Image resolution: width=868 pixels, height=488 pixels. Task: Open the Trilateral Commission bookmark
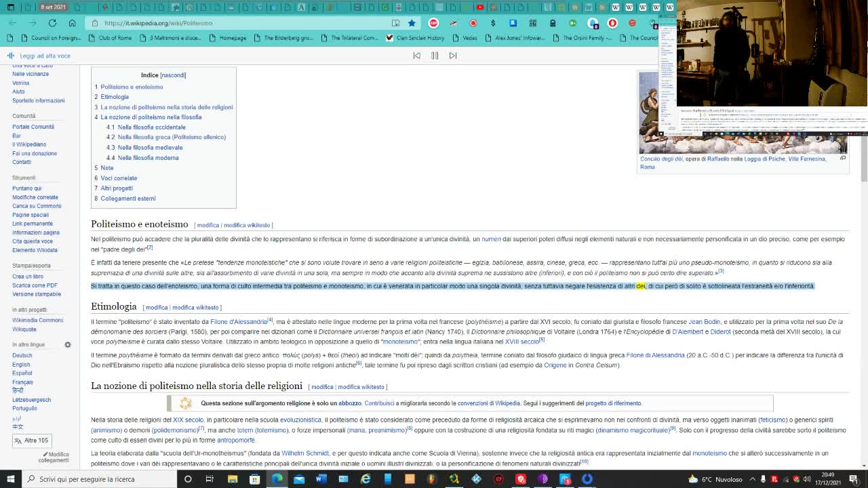click(x=349, y=38)
